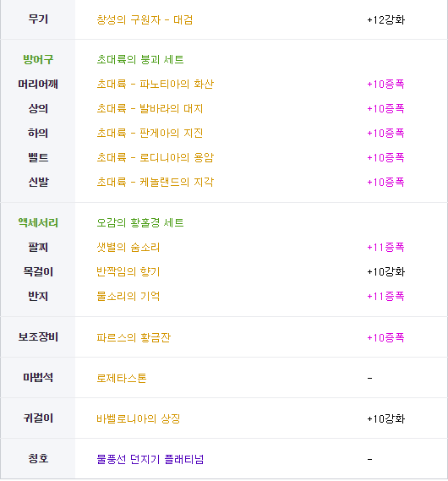Click 초대륙 - 판게아의 지진 pants item
This screenshot has width=448, height=481.
pyautogui.click(x=150, y=133)
